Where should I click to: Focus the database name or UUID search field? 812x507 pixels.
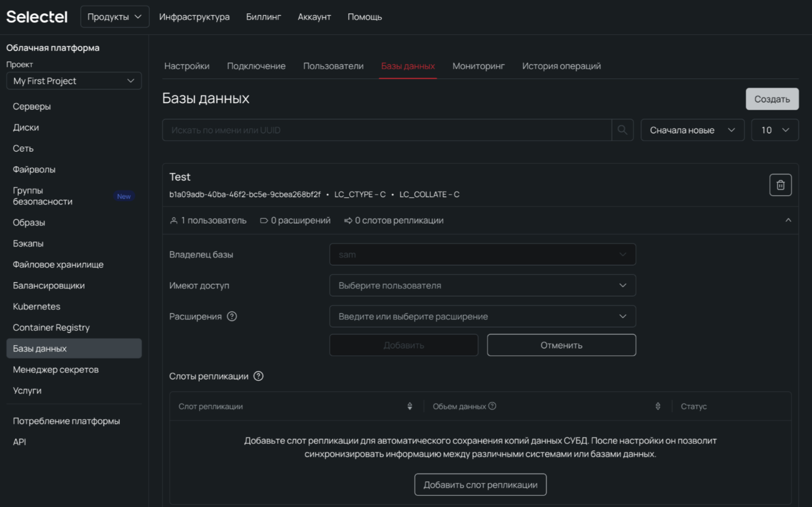pos(387,130)
